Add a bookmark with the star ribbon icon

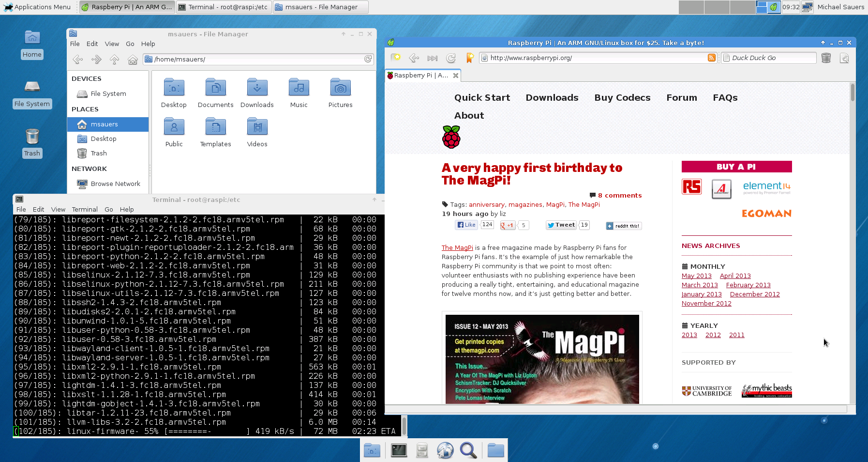pos(469,58)
